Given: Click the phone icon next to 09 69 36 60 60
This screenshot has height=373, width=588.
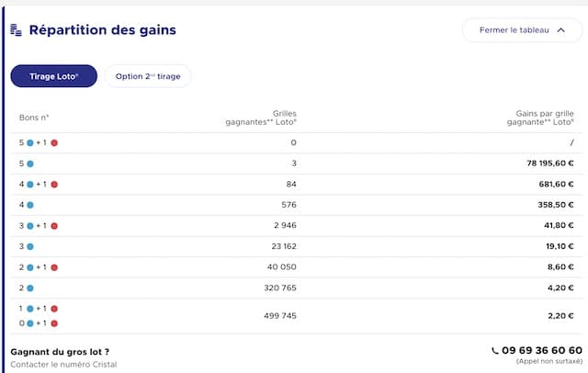Looking at the screenshot, I should pyautogui.click(x=495, y=351).
